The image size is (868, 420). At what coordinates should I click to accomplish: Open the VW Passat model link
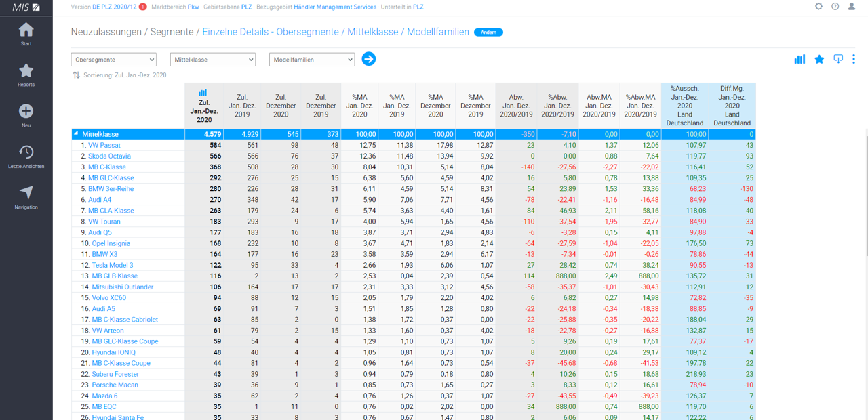(x=104, y=145)
